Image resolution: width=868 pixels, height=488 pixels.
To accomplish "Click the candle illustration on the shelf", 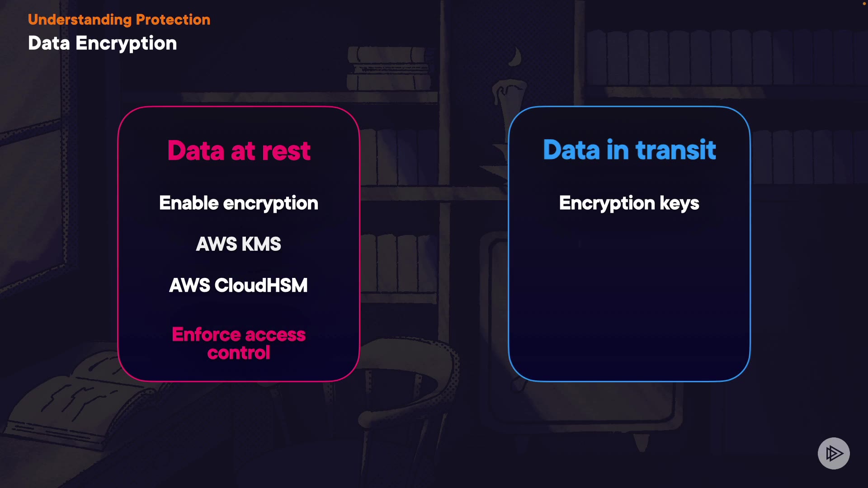I will [x=509, y=108].
